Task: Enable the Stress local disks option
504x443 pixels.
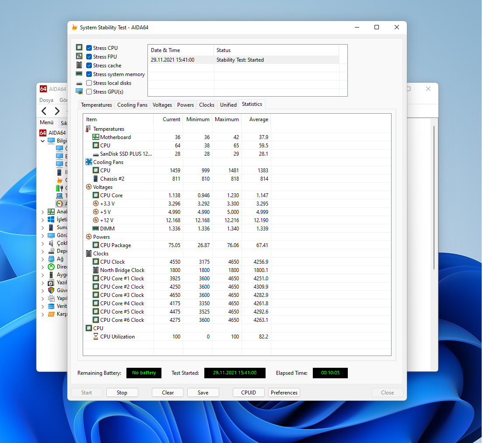Action: (89, 83)
